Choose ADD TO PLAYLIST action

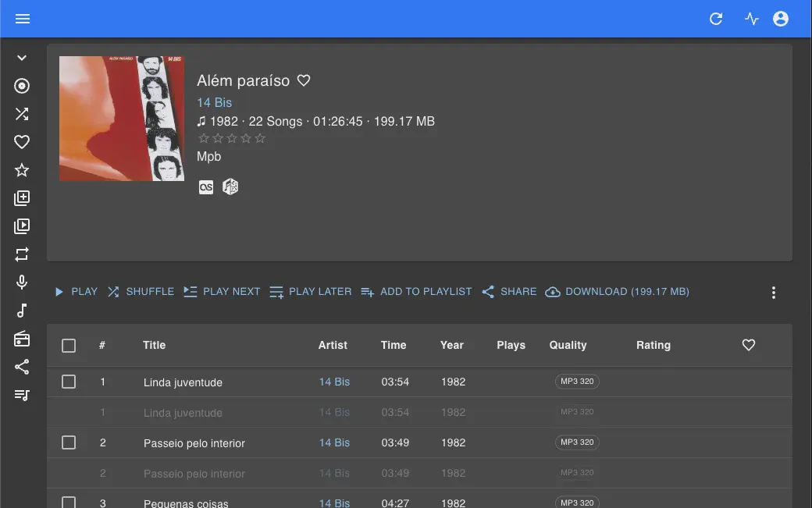tap(416, 292)
